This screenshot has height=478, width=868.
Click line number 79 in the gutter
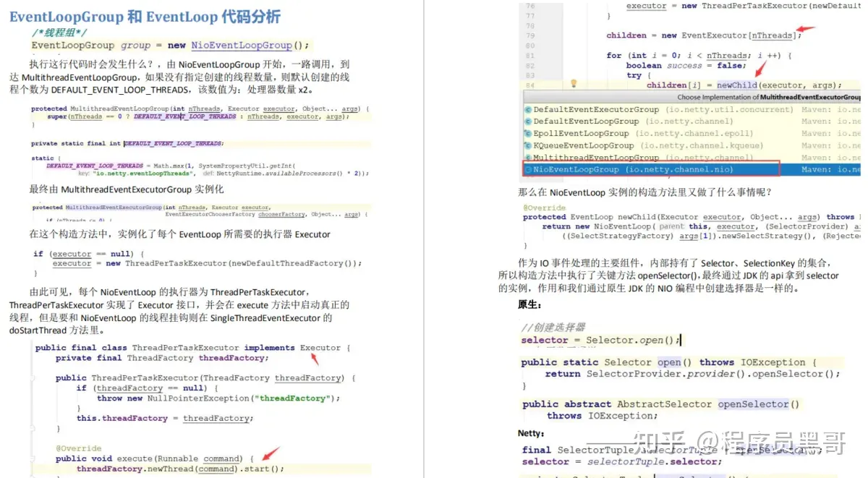click(530, 35)
